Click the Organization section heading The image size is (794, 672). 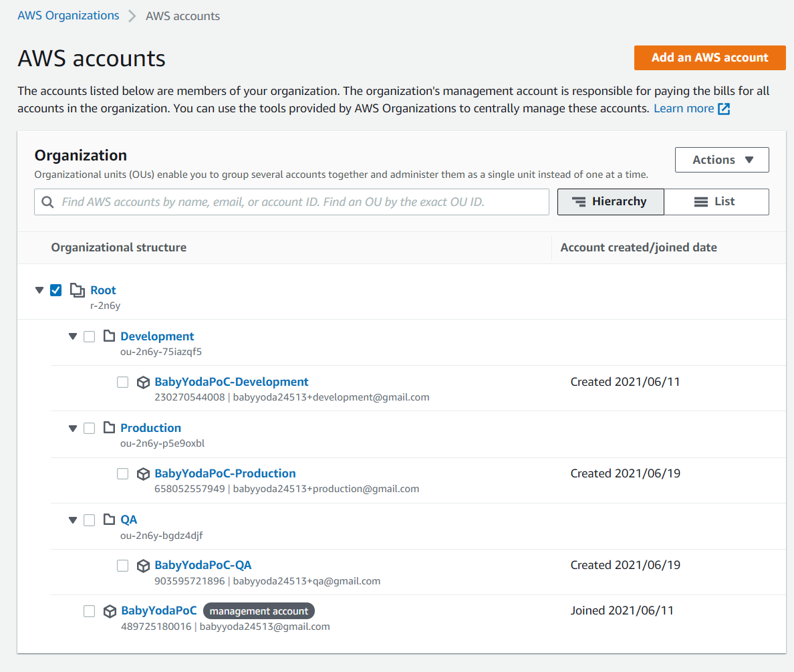pos(80,155)
